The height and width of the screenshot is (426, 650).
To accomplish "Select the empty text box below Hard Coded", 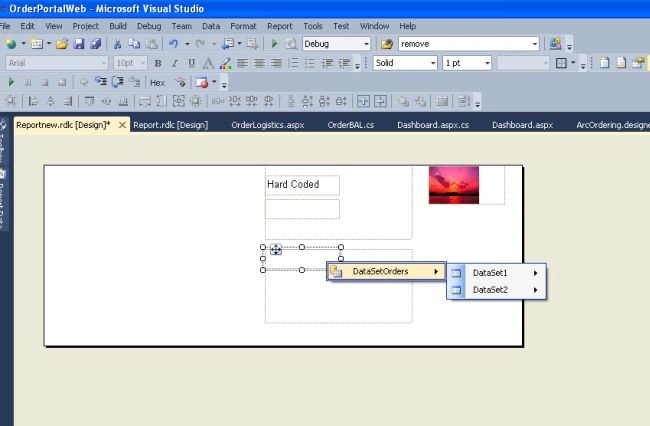I will pos(302,209).
